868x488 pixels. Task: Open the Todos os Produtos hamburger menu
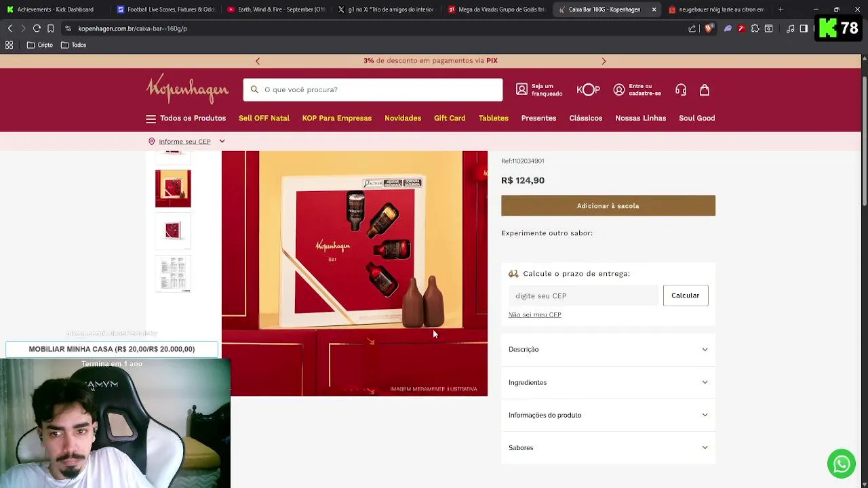(x=186, y=118)
